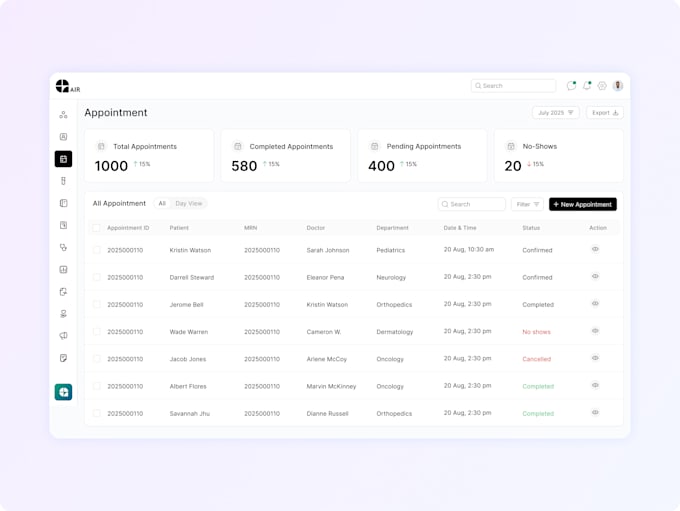Screen dimensions: 680x511
Task: Click the teal logo button at sidebar bottom
Action: click(x=63, y=392)
